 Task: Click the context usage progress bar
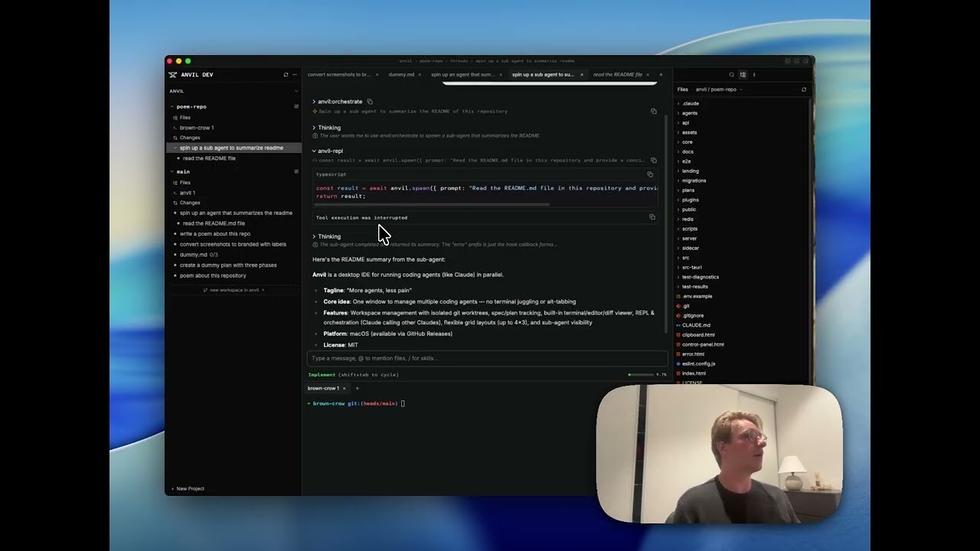point(640,375)
